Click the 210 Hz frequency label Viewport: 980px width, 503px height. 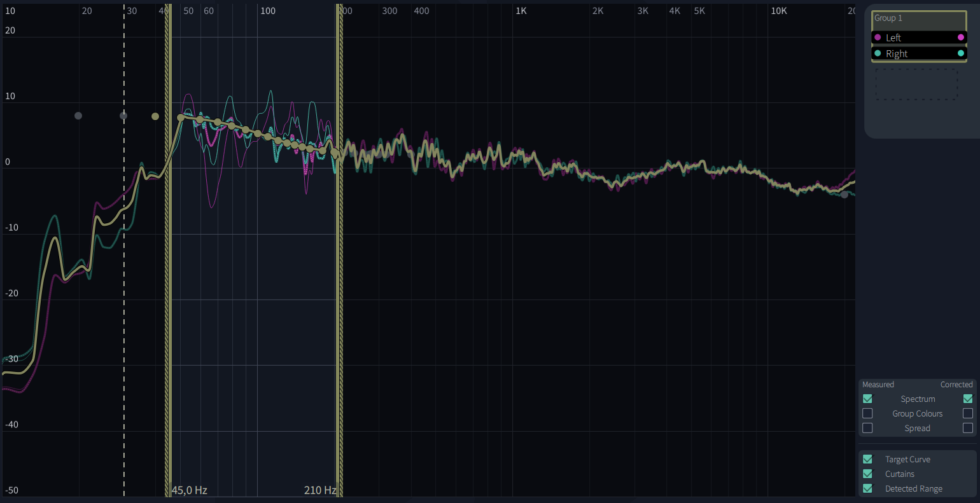point(320,490)
